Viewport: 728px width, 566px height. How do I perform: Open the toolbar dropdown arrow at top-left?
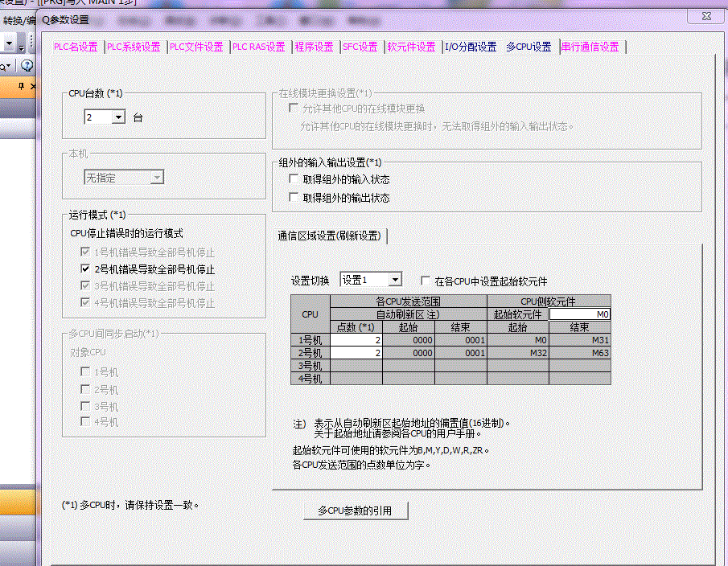click(9, 41)
